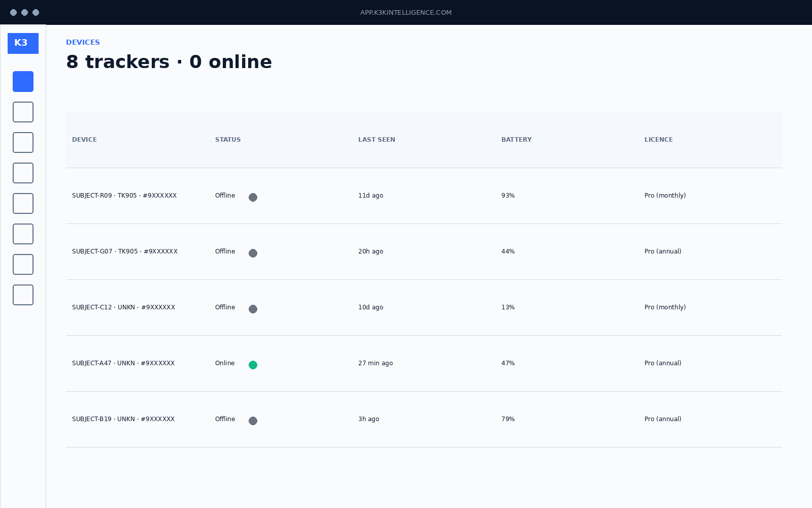The image size is (812, 508).
Task: Sort by the LICENCE column header
Action: 659,140
